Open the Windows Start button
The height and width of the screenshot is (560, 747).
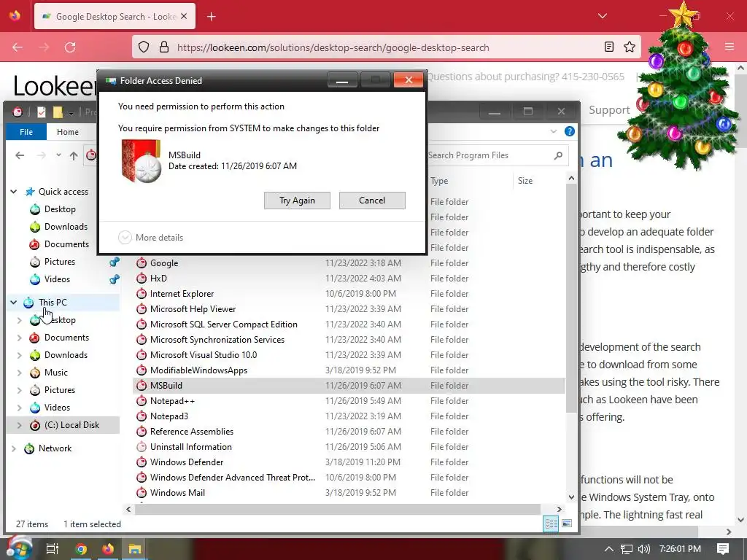(x=18, y=548)
